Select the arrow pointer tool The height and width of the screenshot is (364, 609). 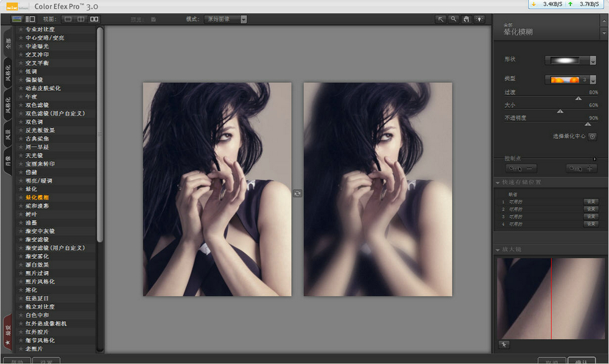(x=441, y=19)
